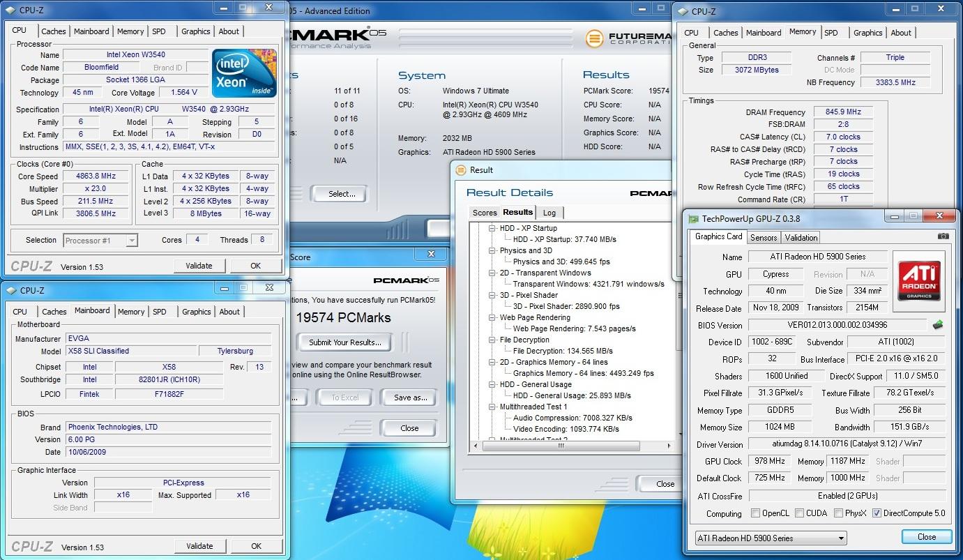
Task: Click the Core Speed value 4863.8 MHz
Action: [97, 176]
